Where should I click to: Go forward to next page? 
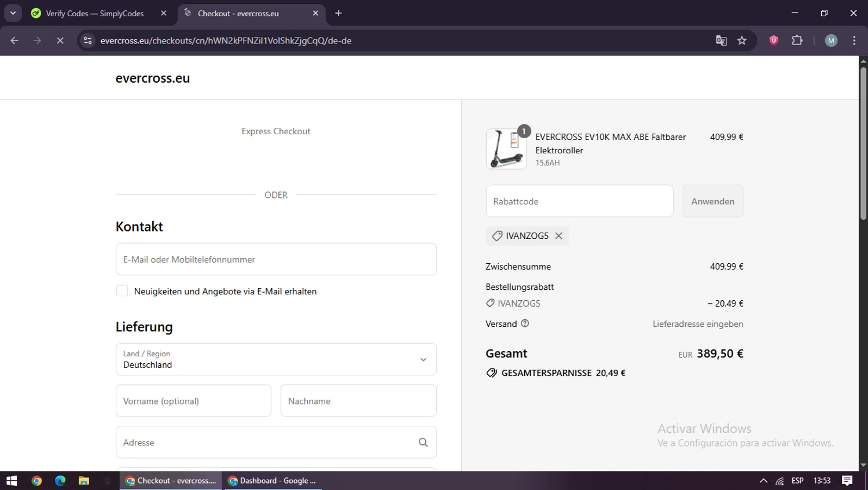click(x=37, y=40)
